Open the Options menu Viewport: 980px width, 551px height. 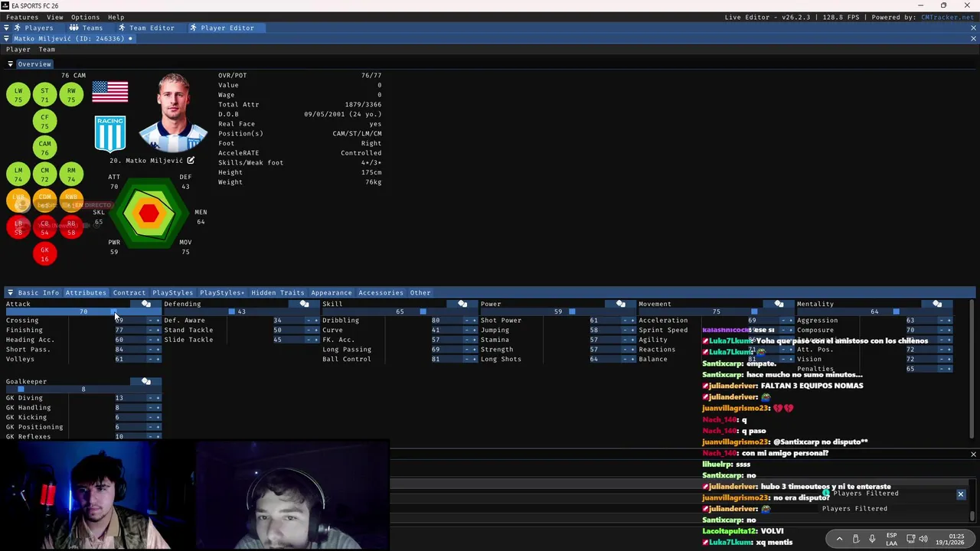click(x=85, y=17)
